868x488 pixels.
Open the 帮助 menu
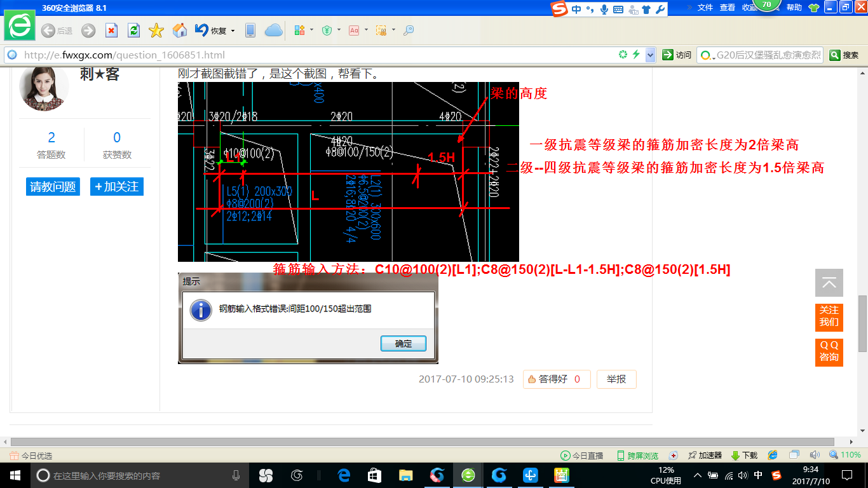click(x=794, y=8)
